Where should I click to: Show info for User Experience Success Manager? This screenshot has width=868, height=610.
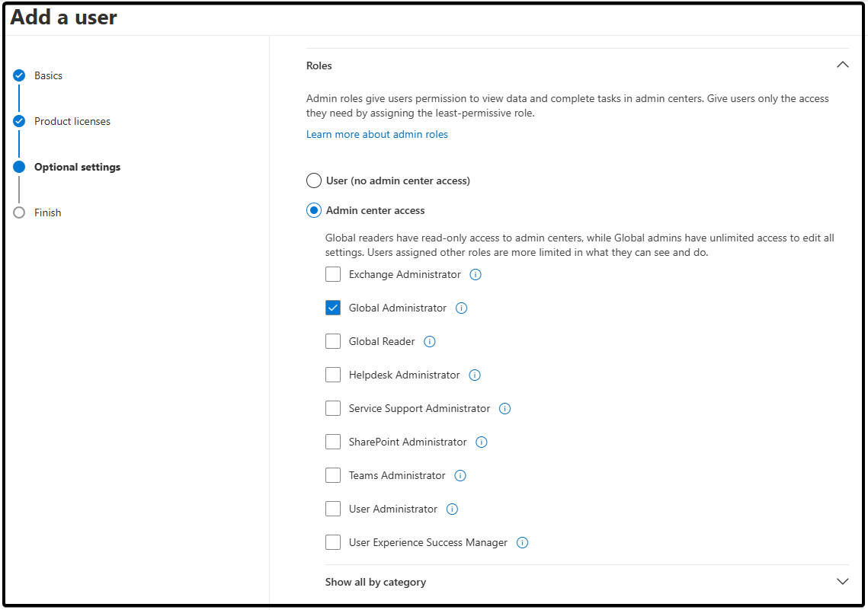[522, 542]
